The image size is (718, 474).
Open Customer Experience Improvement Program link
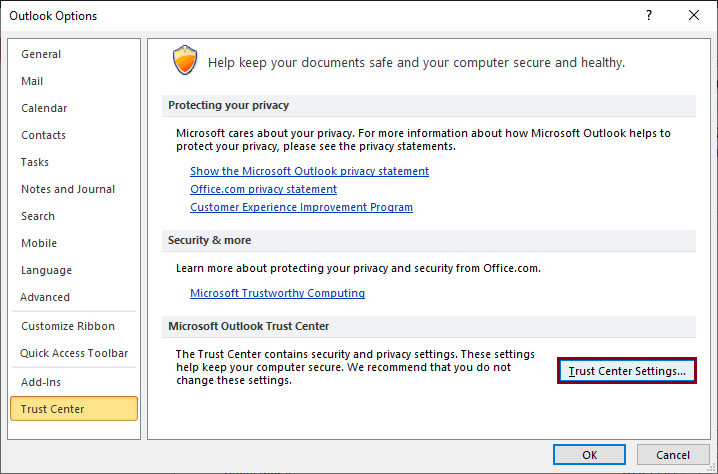point(301,207)
